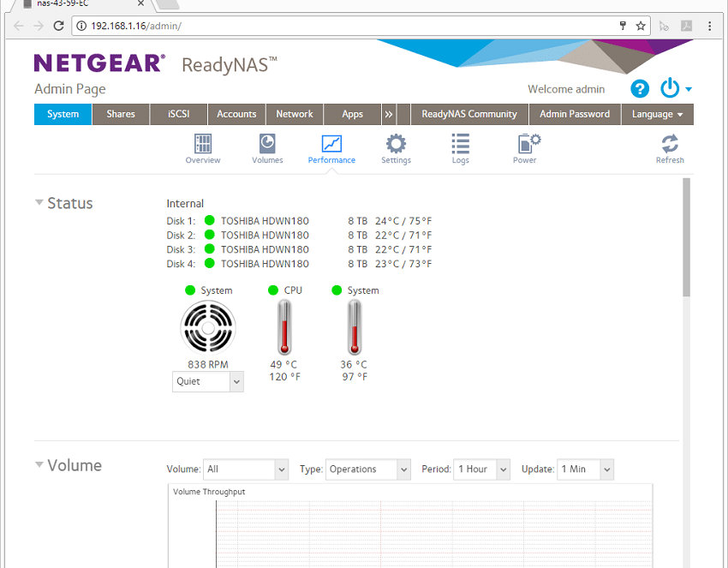Close the nas-43-59-EC browser tab

tap(140, 3)
